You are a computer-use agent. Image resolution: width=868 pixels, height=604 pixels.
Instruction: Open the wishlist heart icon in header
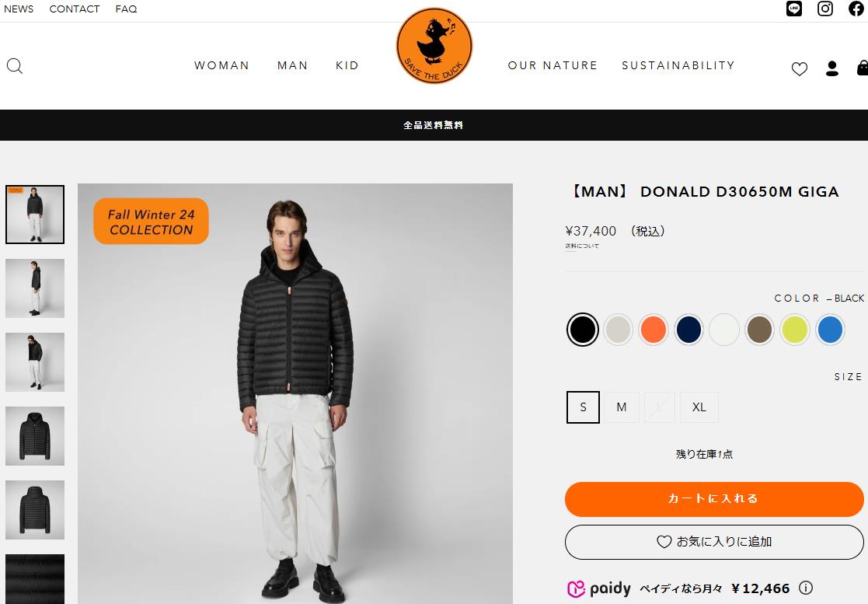click(800, 68)
